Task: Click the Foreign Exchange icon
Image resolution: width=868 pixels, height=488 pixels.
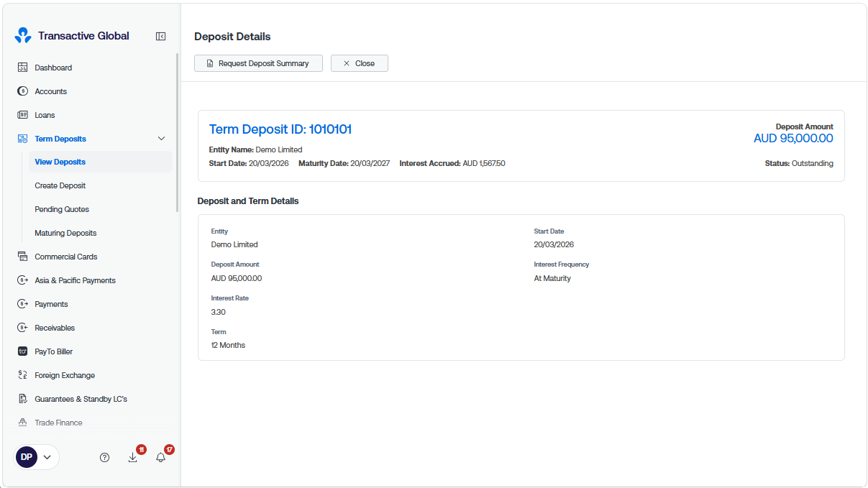Action: 22,375
